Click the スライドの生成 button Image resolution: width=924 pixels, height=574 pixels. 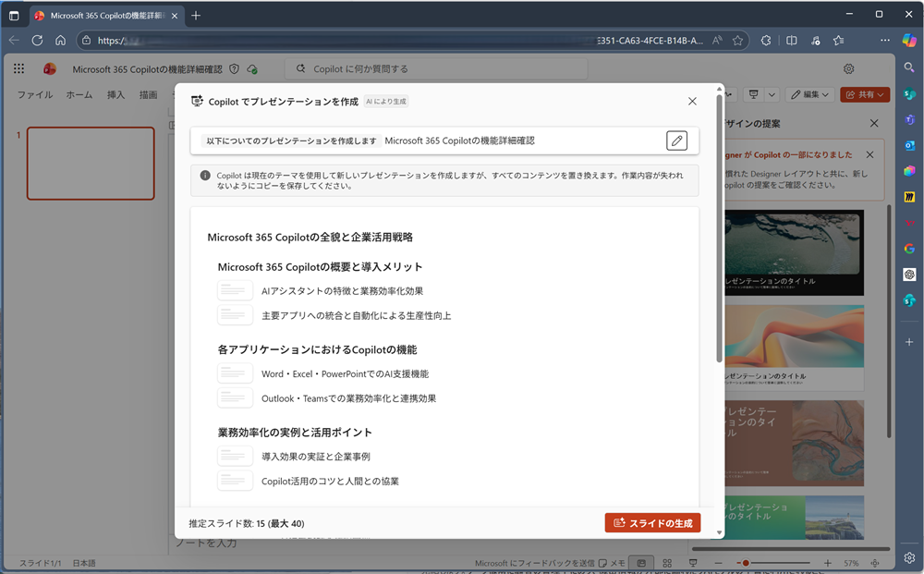pyautogui.click(x=652, y=523)
